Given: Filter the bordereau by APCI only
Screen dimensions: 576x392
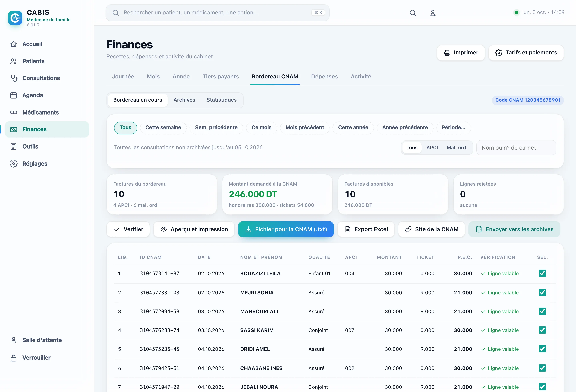Looking at the screenshot, I should click(432, 148).
